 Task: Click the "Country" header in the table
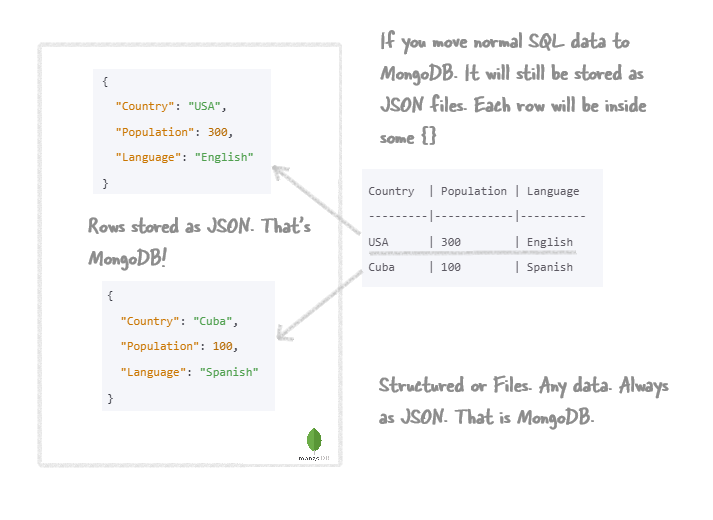click(391, 191)
